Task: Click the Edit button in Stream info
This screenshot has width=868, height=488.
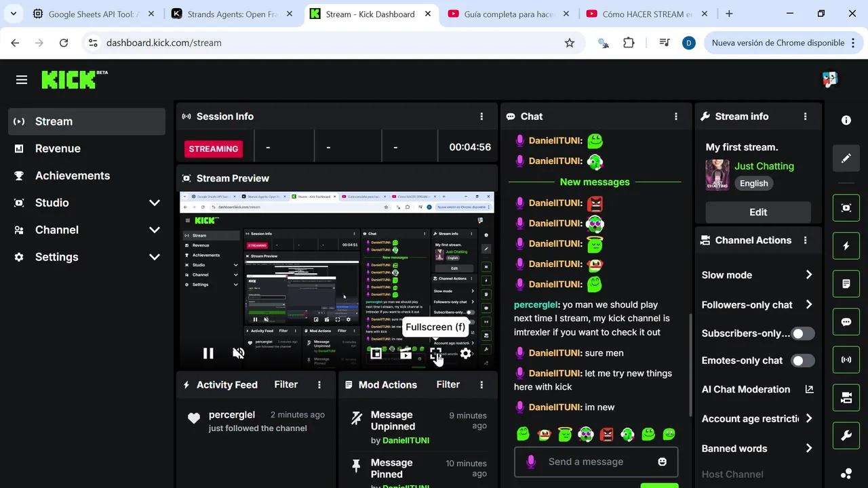Action: [758, 212]
